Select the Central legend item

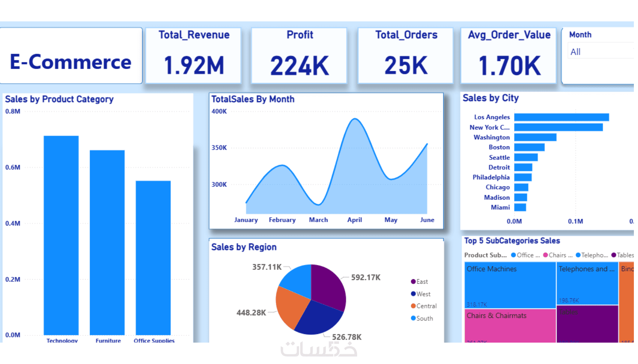424,306
